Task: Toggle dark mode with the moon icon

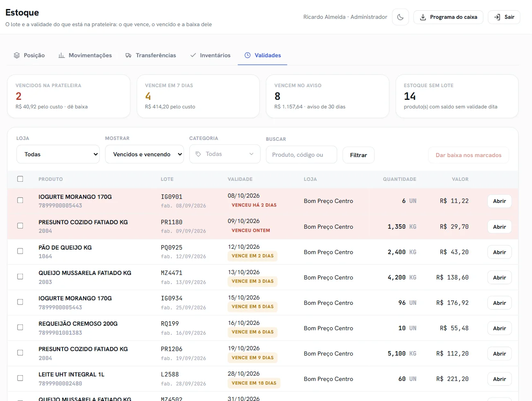Action: [x=400, y=17]
